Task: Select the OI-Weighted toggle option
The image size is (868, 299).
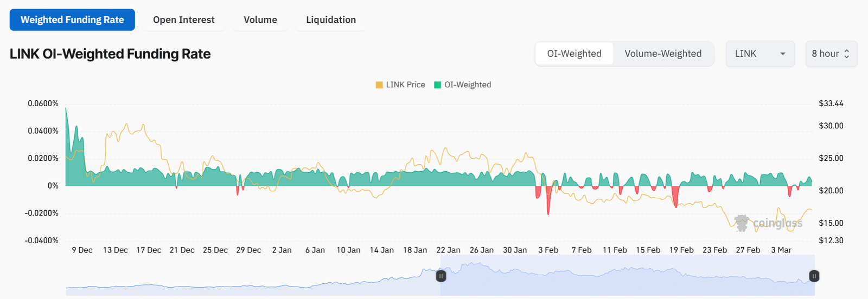Action: 574,54
